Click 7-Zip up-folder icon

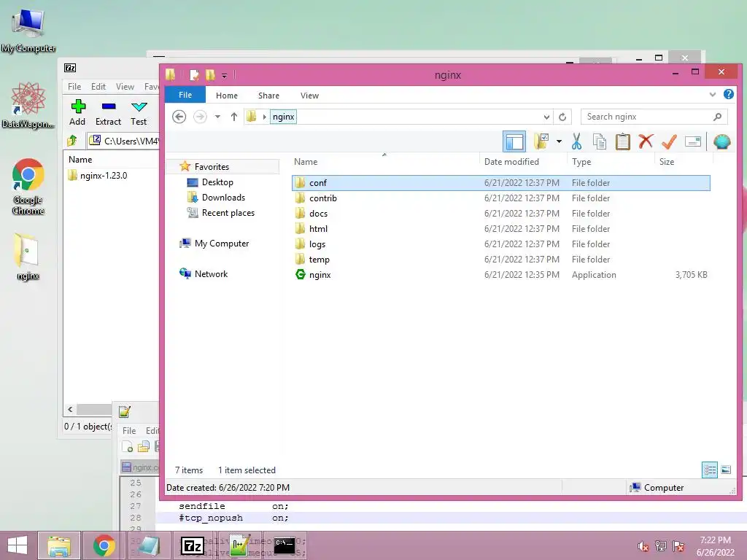72,141
